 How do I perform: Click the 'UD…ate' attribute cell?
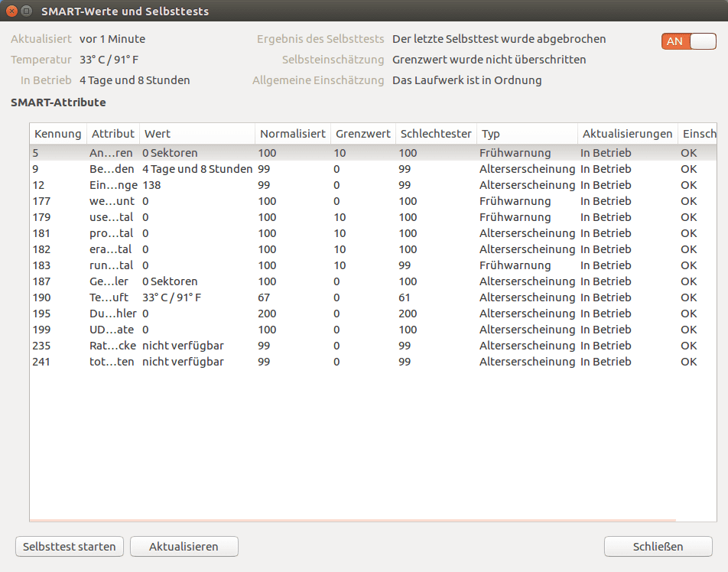click(x=112, y=330)
